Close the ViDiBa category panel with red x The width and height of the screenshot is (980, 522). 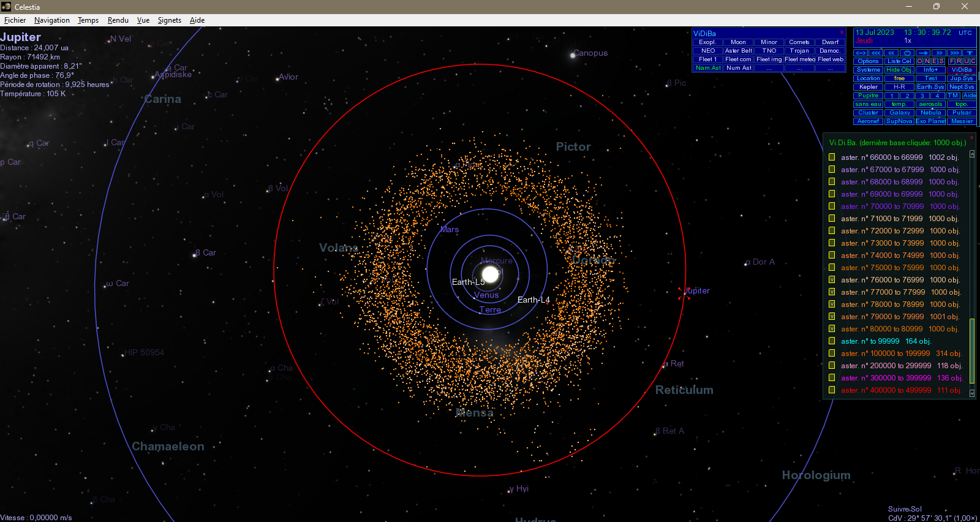pyautogui.click(x=842, y=32)
